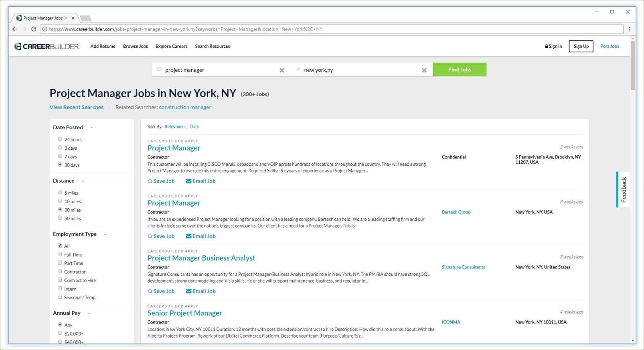The height and width of the screenshot is (350, 644).
Task: Select the 50 miles distance option
Action: tap(60, 218)
